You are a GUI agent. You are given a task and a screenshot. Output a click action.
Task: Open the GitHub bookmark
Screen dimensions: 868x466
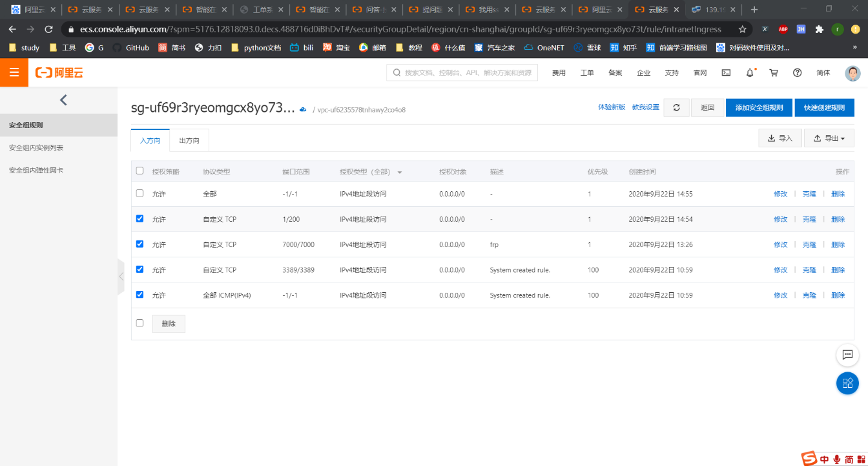coord(130,48)
